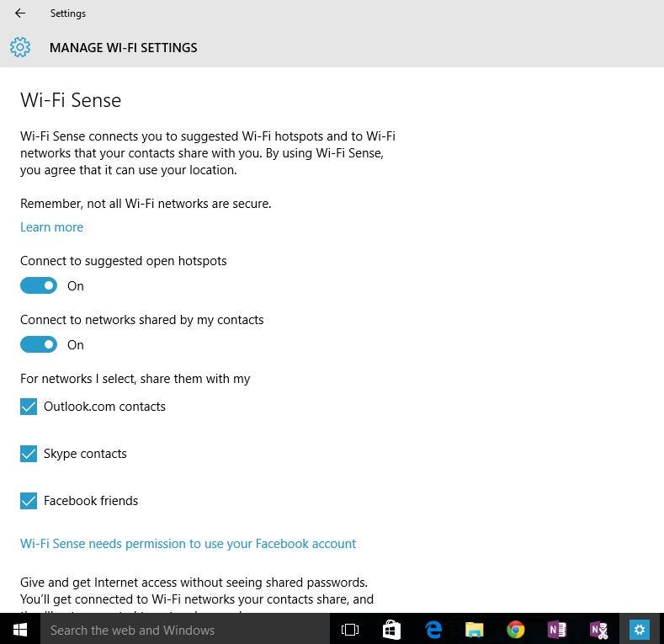
Task: Open Task View from taskbar
Action: click(350, 630)
